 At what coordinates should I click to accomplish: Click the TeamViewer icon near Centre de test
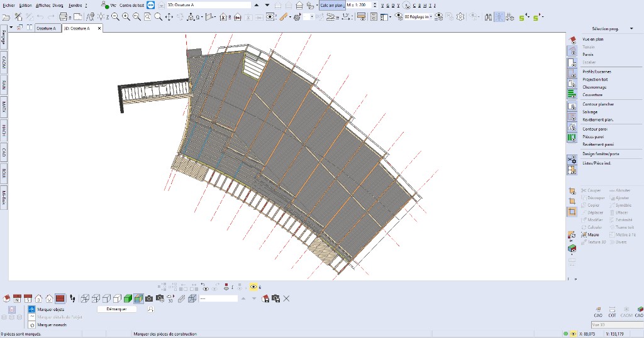[151, 5]
